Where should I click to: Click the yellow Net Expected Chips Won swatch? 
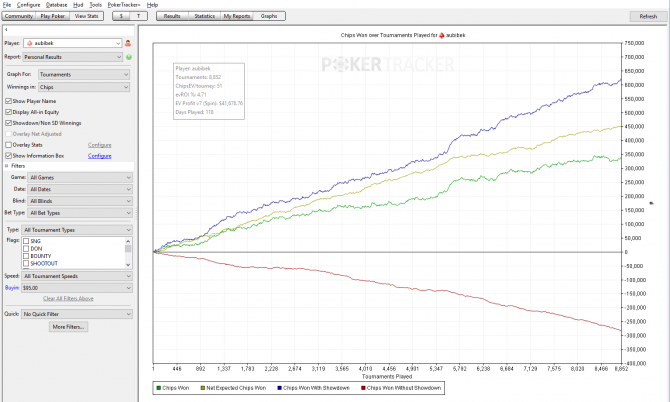coord(203,388)
